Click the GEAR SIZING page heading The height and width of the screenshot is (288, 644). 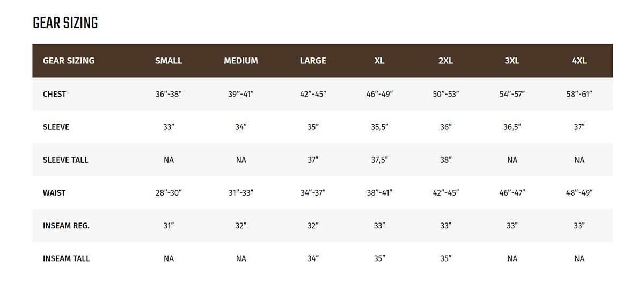click(x=65, y=23)
